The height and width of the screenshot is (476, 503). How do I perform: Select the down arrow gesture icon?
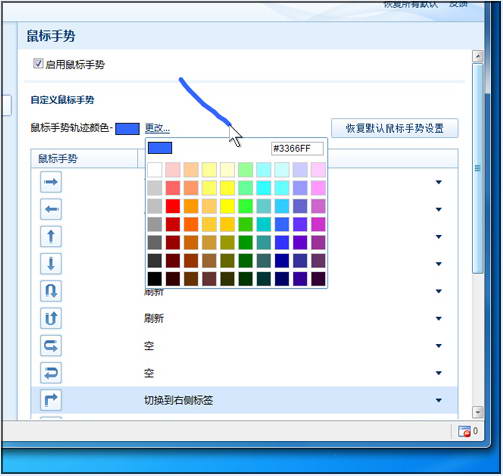(51, 264)
